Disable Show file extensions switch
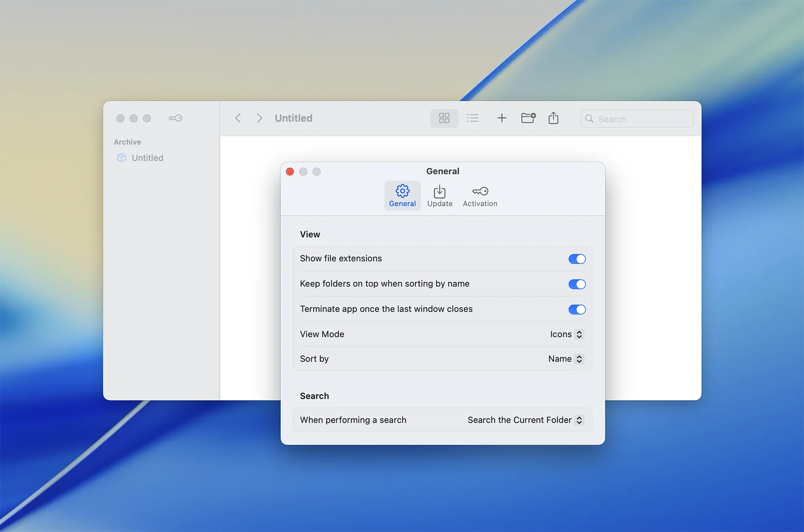 577,259
